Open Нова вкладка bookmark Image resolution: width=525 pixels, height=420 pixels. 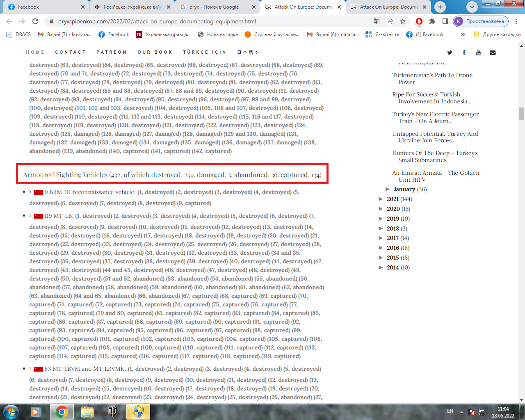pyautogui.click(x=218, y=34)
